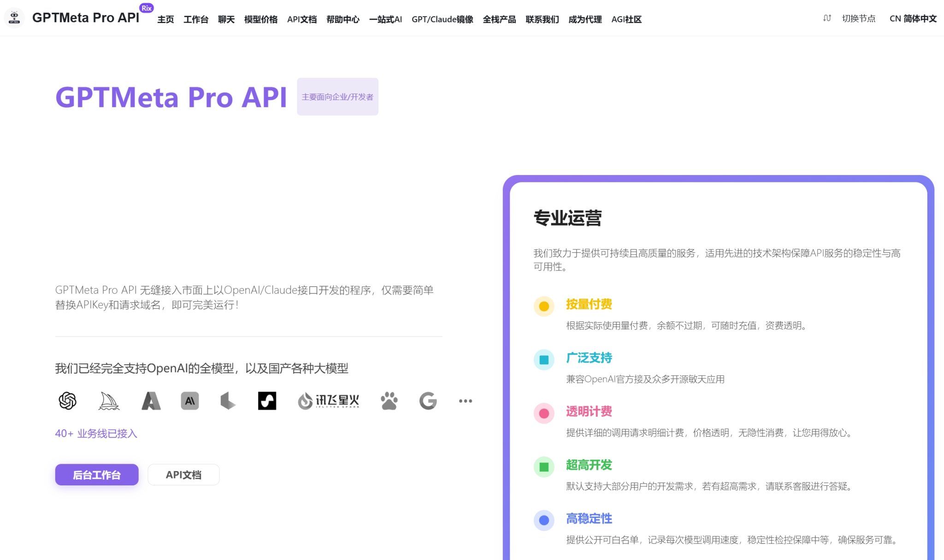
Task: Click the 讯飞星火 iFlytek Spark logo
Action: point(328,400)
